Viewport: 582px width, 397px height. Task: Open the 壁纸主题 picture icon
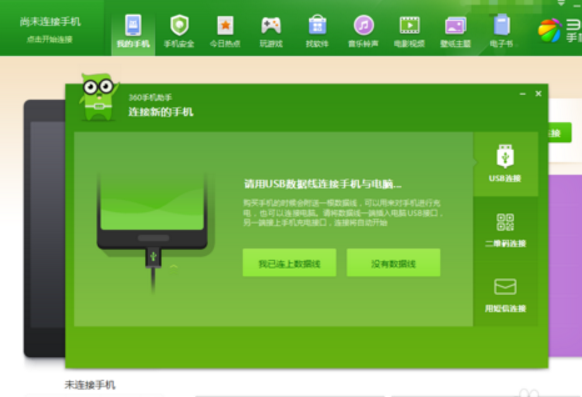[x=455, y=26]
